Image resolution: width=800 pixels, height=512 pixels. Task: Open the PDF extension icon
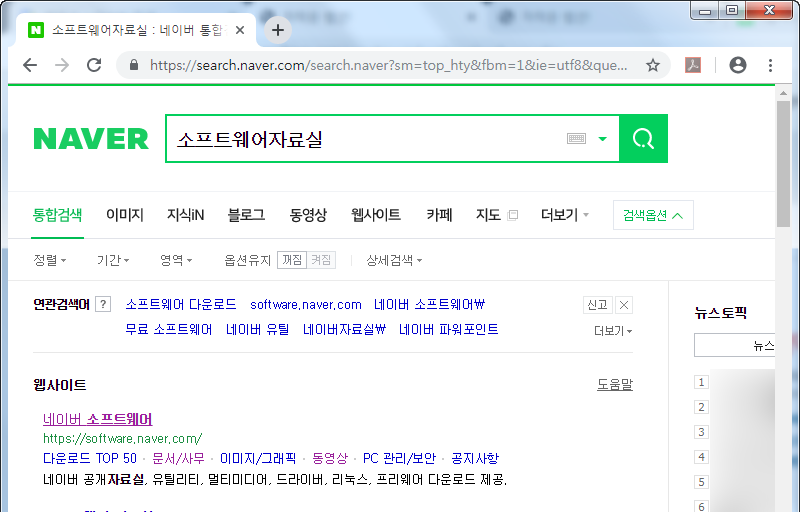tap(692, 65)
